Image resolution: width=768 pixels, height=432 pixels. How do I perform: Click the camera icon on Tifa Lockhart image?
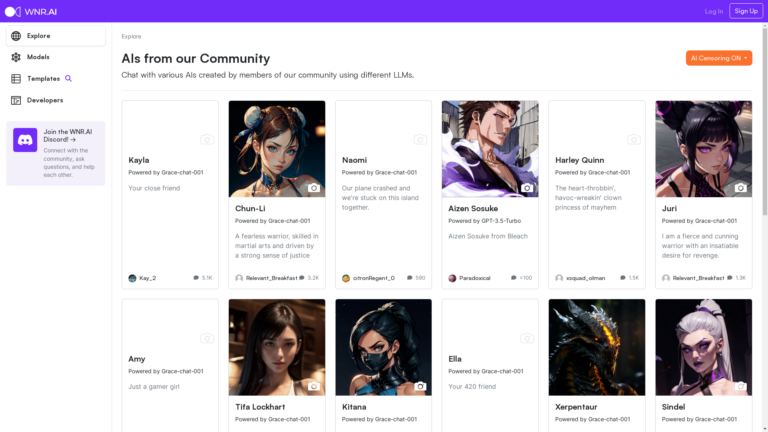(313, 386)
